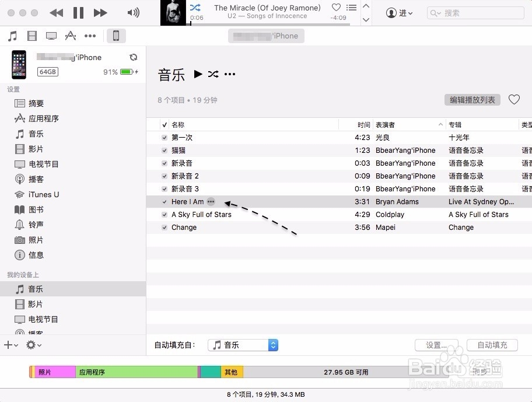This screenshot has width=532, height=402.
Task: Sort by 表演者 column header
Action: coord(385,124)
